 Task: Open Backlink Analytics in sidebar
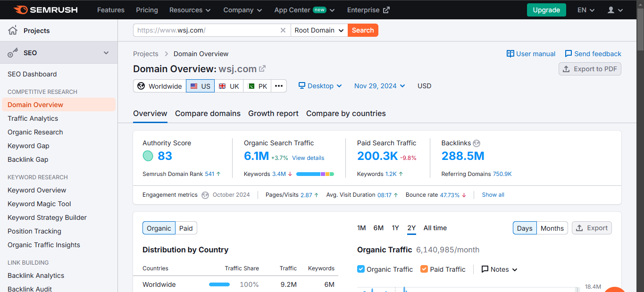36,275
